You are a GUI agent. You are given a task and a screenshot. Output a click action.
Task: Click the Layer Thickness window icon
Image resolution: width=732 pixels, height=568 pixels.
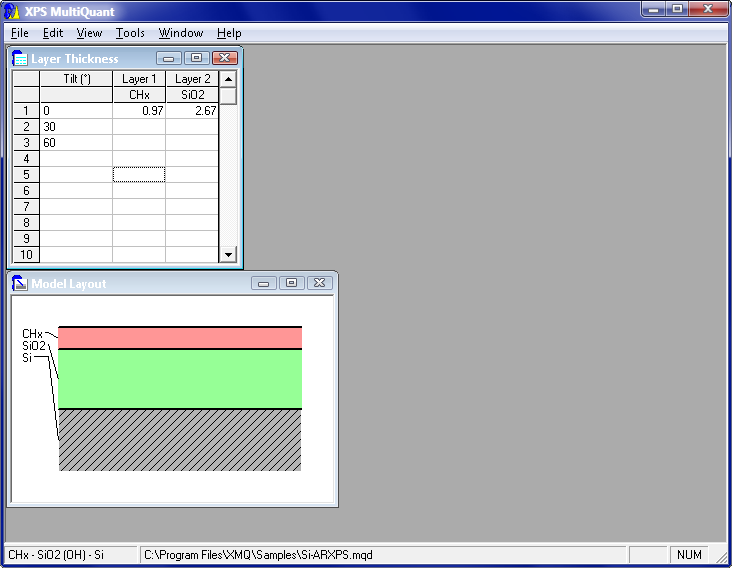click(x=19, y=58)
